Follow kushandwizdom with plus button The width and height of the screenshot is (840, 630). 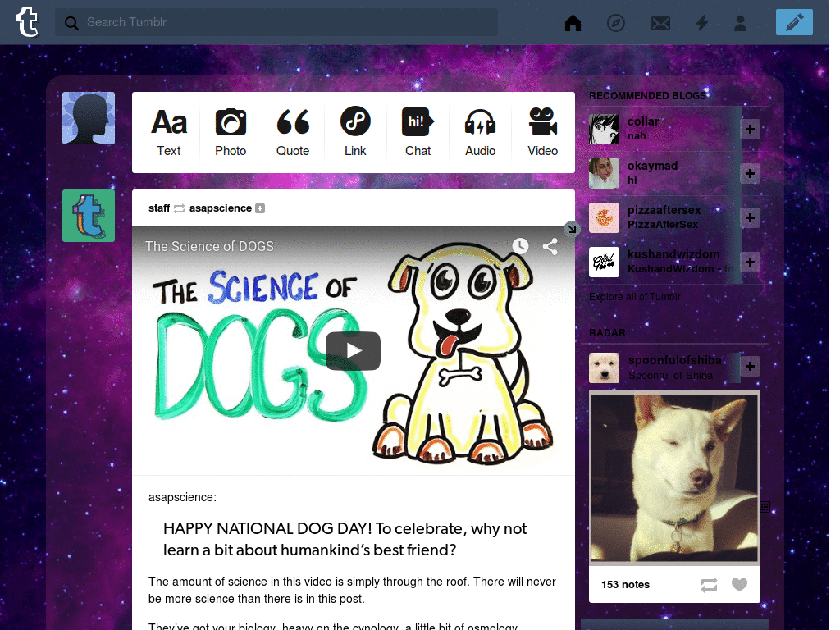click(x=750, y=262)
